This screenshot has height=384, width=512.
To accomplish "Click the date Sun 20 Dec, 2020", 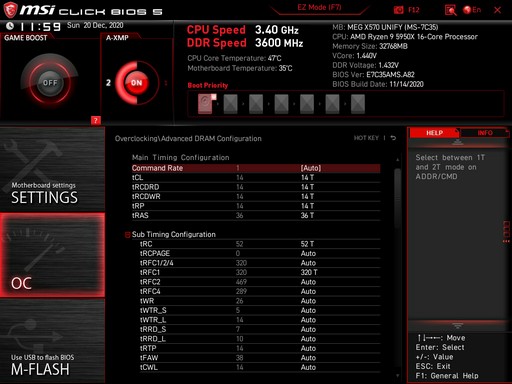I will pos(95,25).
